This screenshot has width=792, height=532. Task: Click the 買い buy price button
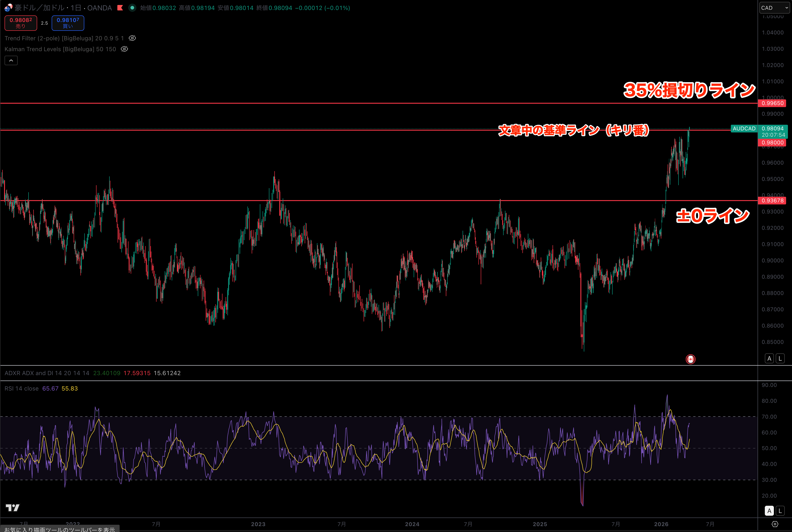(x=68, y=23)
